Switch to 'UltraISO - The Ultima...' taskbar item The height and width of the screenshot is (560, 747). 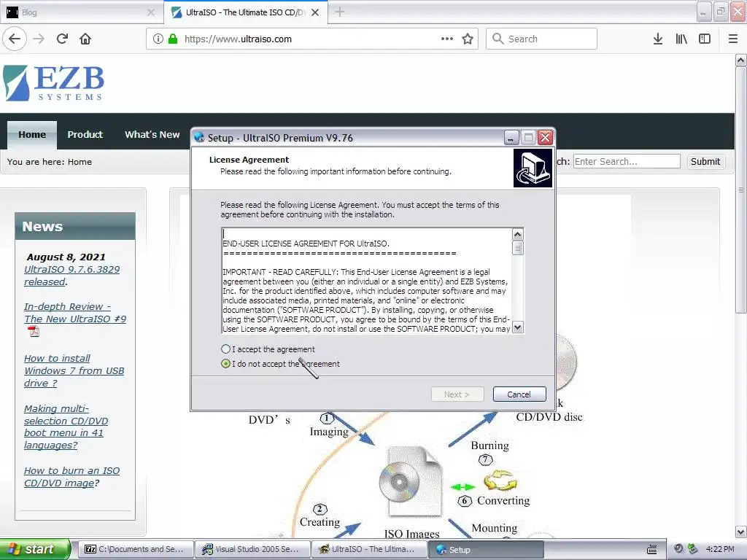pyautogui.click(x=369, y=549)
